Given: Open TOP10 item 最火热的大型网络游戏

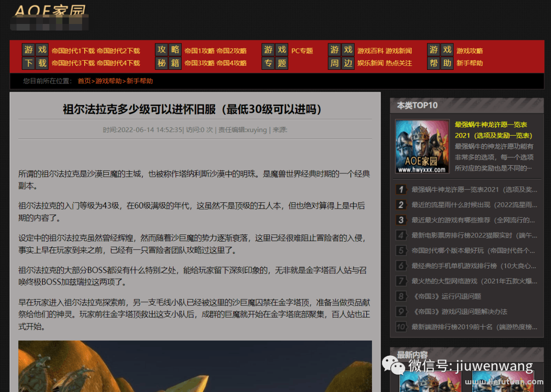Looking at the screenshot, I should pyautogui.click(x=474, y=281).
